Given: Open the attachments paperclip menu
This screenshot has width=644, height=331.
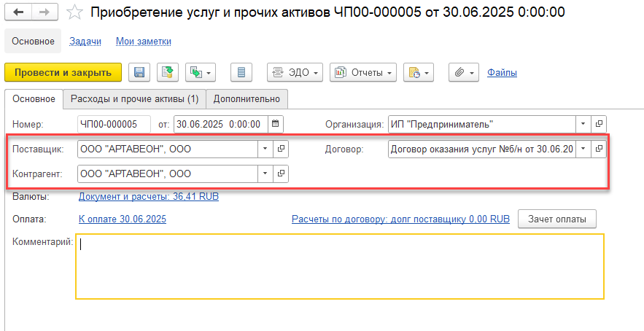Looking at the screenshot, I should point(463,72).
